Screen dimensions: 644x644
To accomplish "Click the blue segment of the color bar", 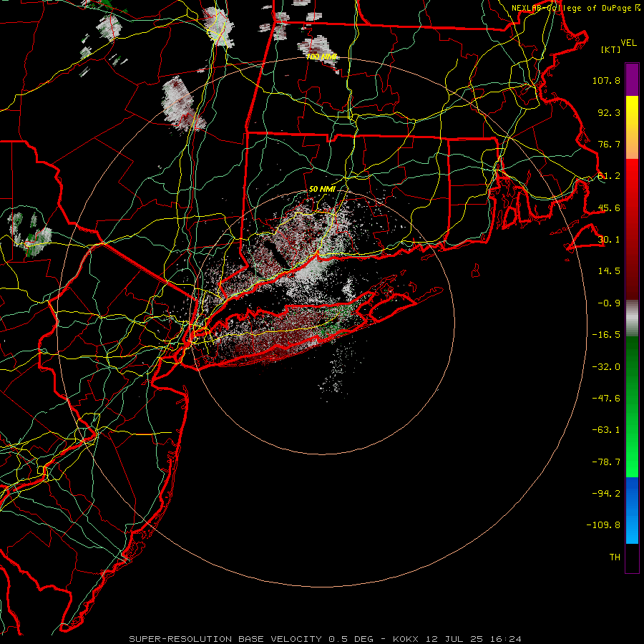I will coord(632,510).
